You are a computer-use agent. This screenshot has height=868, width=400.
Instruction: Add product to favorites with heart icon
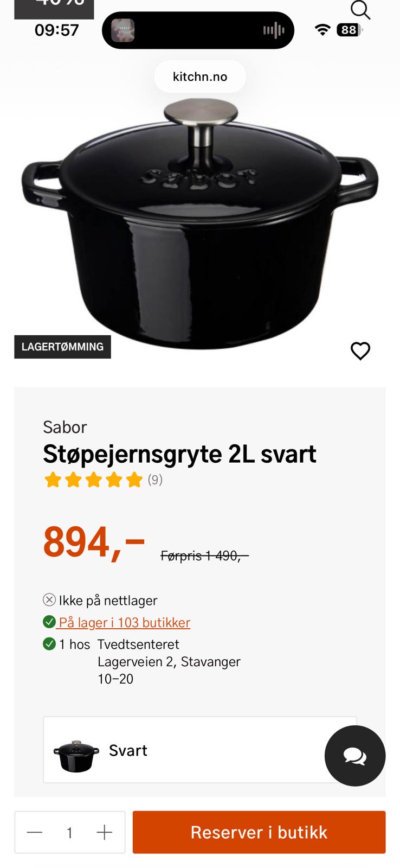coord(360,351)
